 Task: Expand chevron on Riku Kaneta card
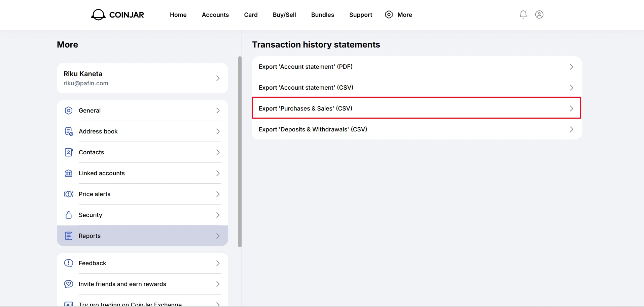pos(218,78)
